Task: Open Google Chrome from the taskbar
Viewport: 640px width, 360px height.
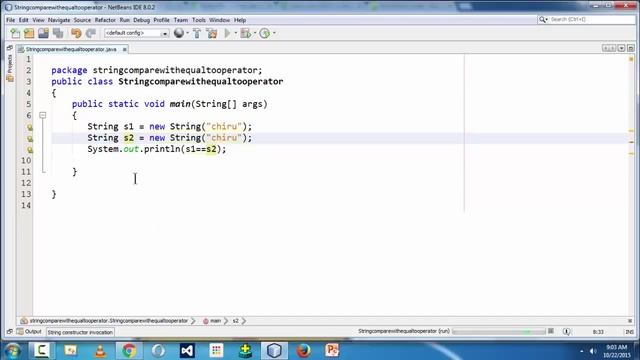Action: coord(129,351)
